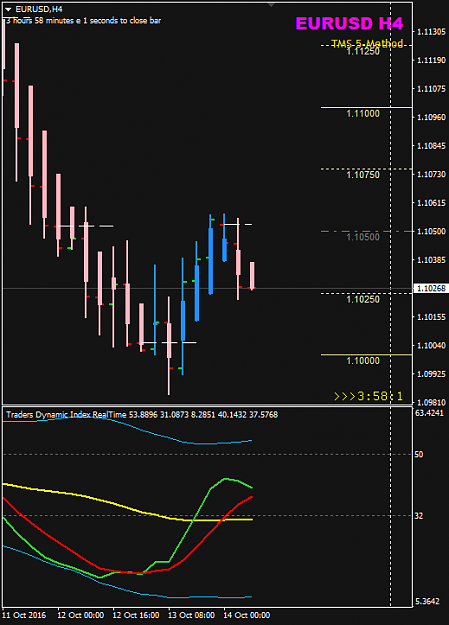The height and width of the screenshot is (625, 449).
Task: Click the 12 Oct 00:00 time axis label
Action: pos(81,615)
